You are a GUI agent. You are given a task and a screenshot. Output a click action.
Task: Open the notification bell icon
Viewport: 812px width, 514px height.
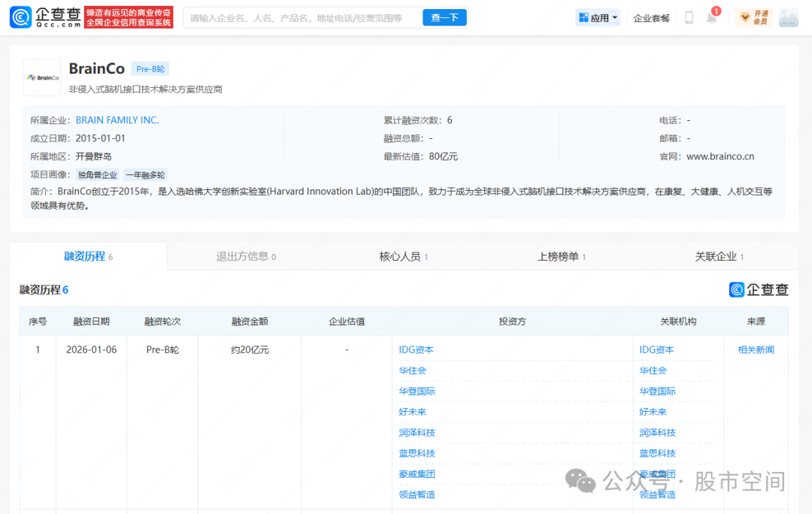712,17
